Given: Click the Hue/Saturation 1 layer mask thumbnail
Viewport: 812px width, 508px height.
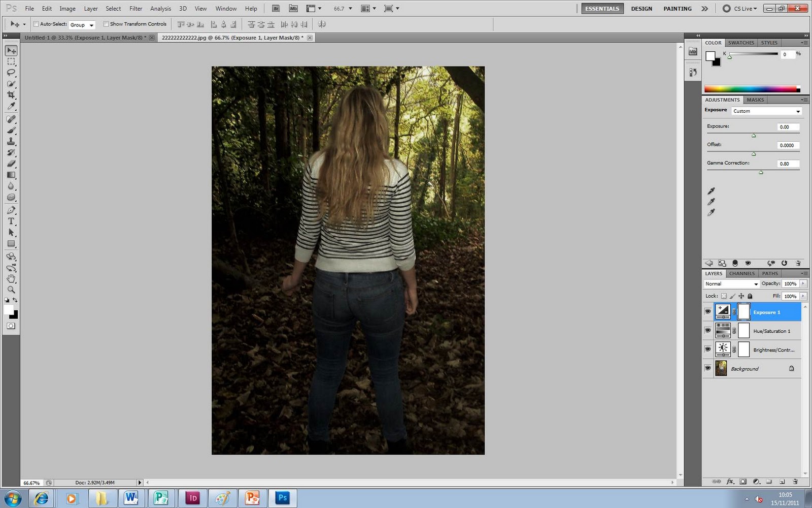Looking at the screenshot, I should tap(744, 331).
